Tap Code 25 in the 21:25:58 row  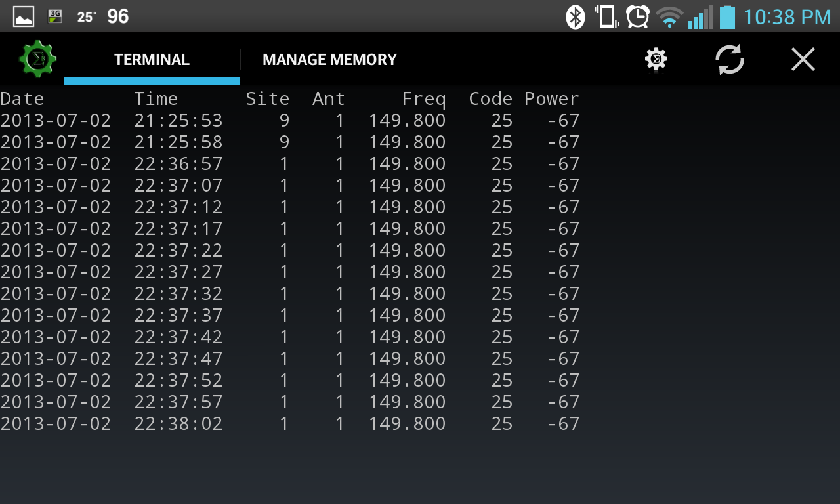[x=502, y=142]
